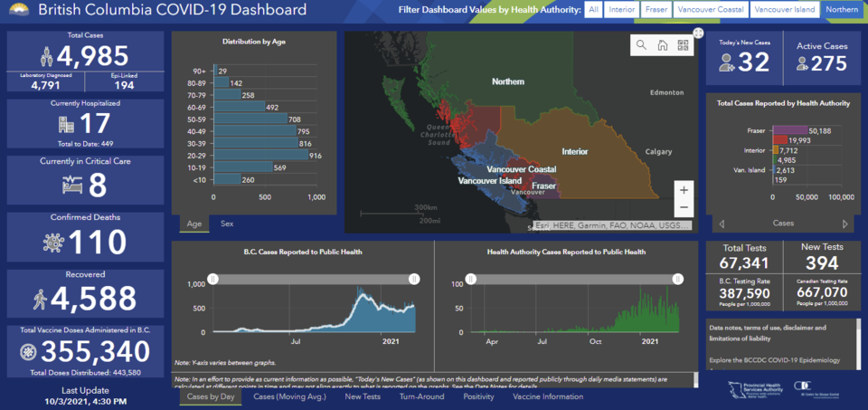The height and width of the screenshot is (410, 868).
Task: Click the map home extent icon
Action: tap(662, 45)
